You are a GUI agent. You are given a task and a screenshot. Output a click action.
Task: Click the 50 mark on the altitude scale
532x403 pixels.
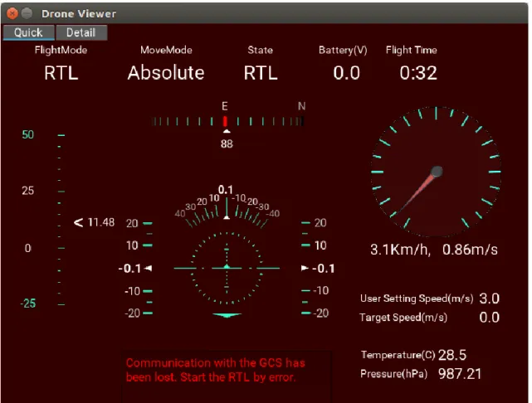point(28,134)
